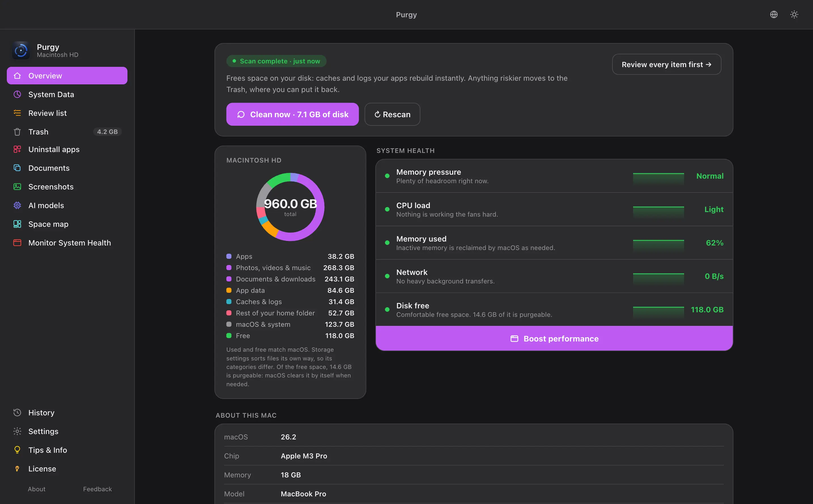Click the AI models chip icon
Image resolution: width=813 pixels, height=504 pixels.
(17, 205)
